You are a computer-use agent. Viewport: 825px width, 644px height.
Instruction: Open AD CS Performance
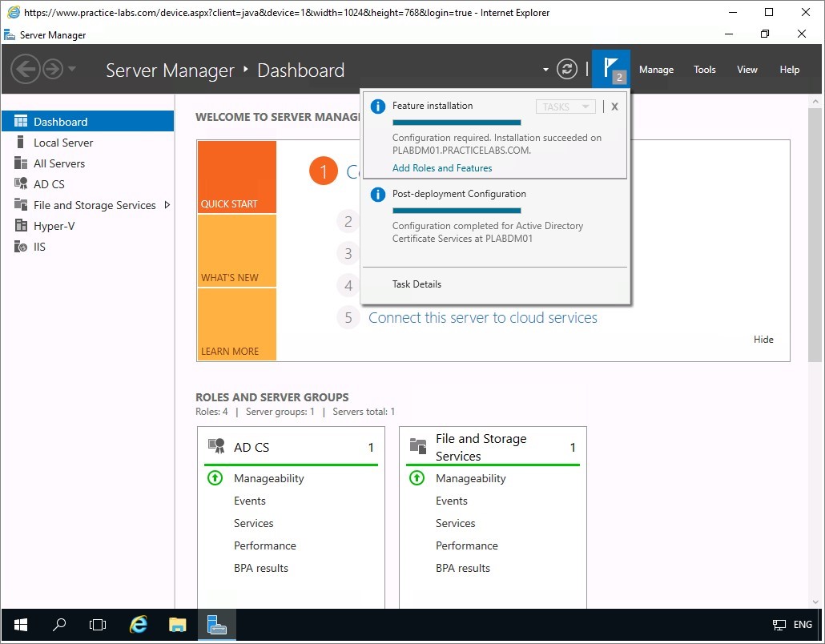pyautogui.click(x=264, y=545)
